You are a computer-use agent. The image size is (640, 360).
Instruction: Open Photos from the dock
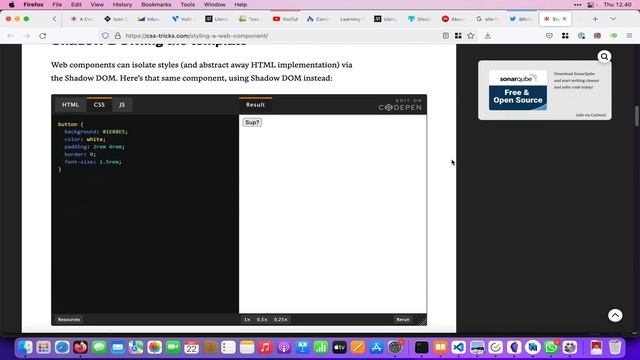tap(154, 347)
